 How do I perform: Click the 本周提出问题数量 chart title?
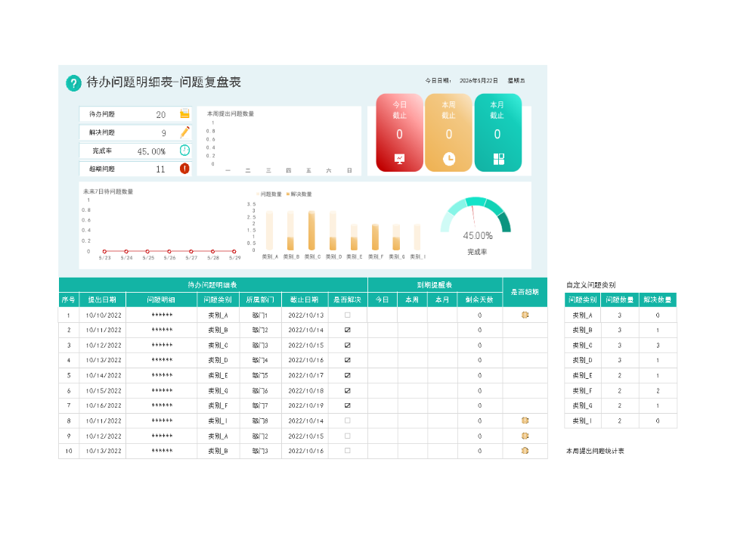(x=231, y=114)
